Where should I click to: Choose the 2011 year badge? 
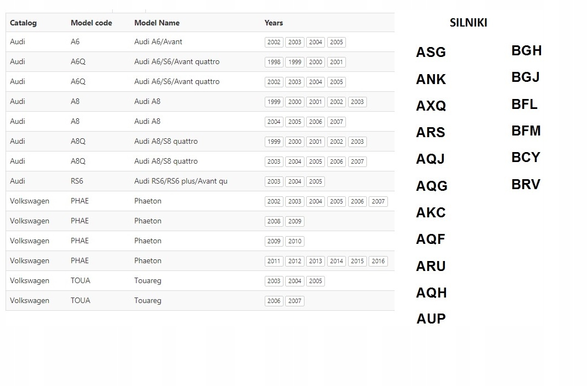pos(274,261)
